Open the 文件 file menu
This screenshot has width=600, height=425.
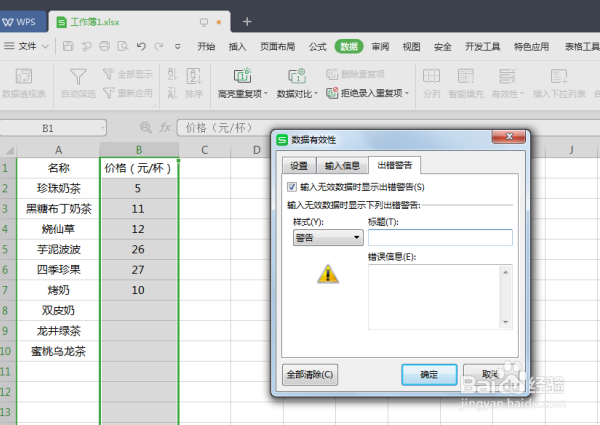(26, 46)
